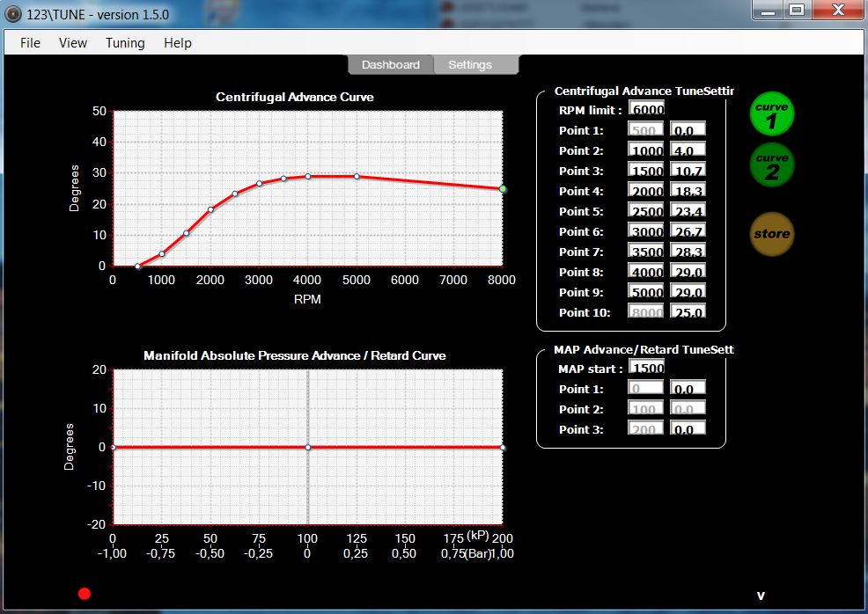This screenshot has width=868, height=614.
Task: Click Point 10 degrees field showing 25.0
Action: click(688, 312)
